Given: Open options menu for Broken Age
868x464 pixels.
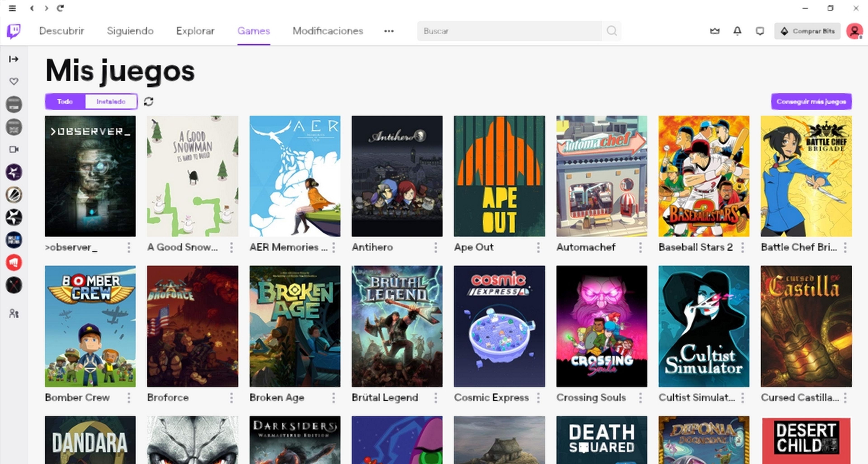Looking at the screenshot, I should [334, 398].
